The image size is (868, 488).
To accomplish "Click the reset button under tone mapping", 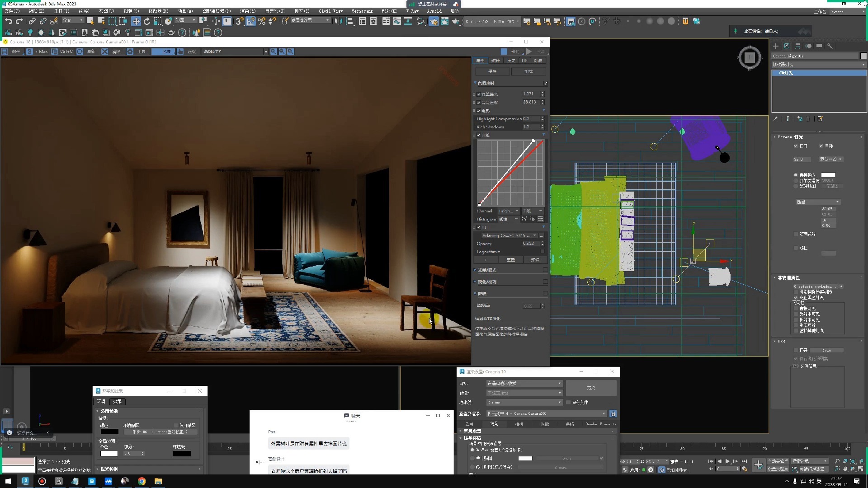I will click(510, 260).
